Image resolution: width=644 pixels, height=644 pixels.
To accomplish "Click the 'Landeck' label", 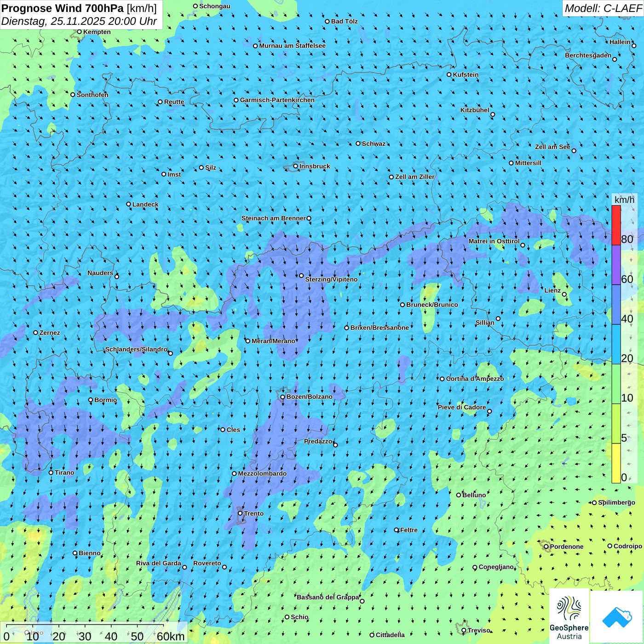I will [x=145, y=204].
